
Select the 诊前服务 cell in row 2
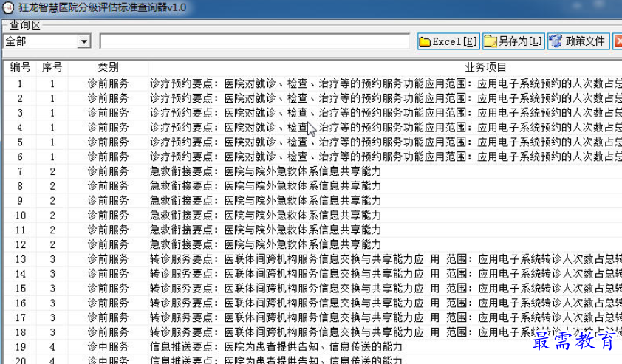pyautogui.click(x=108, y=98)
